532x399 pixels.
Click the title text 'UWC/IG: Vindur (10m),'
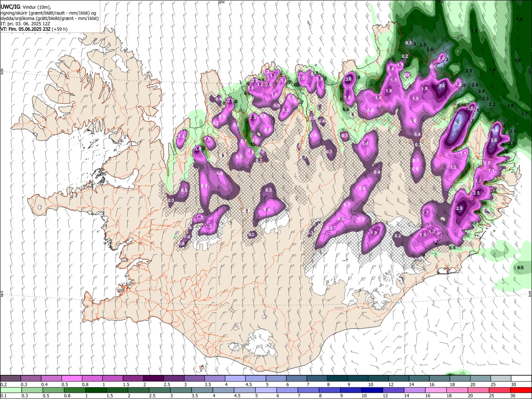tap(26, 7)
